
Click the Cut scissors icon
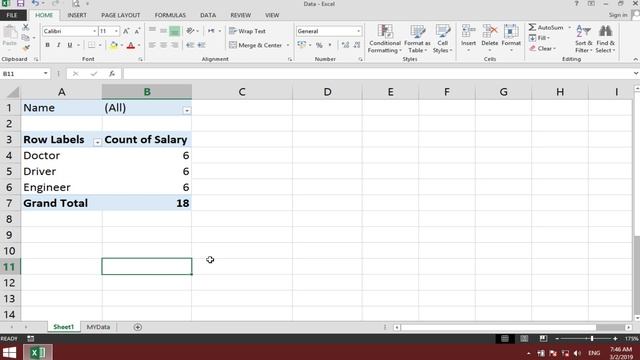pos(25,27)
